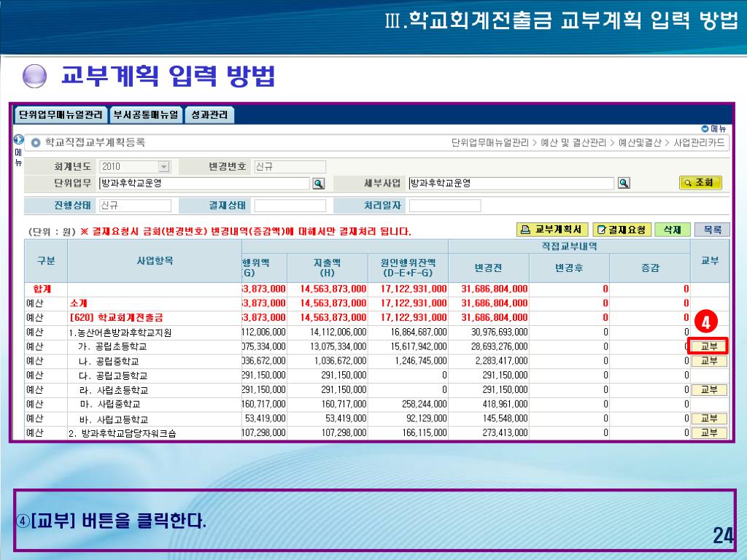Click the 메뉴 link at top right
This screenshot has height=560, width=747.
(713, 128)
